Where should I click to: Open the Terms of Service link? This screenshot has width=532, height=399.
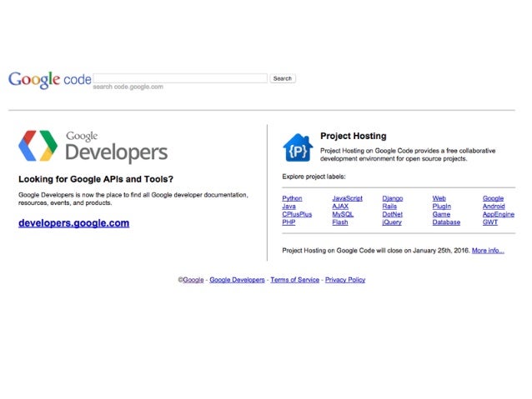coord(295,280)
